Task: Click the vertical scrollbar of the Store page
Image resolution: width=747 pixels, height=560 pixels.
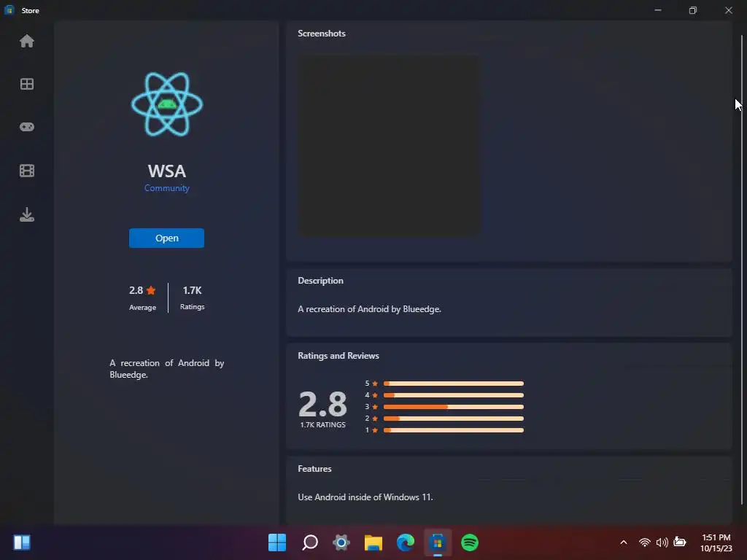Action: click(741, 269)
